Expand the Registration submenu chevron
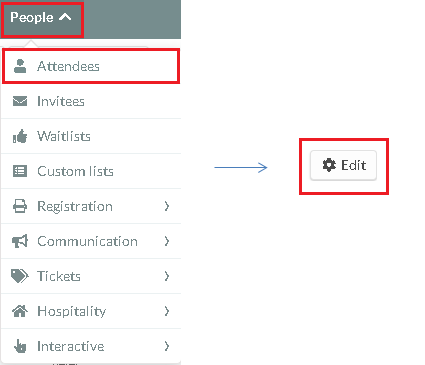Screen dimensions: 425x365 coord(167,206)
